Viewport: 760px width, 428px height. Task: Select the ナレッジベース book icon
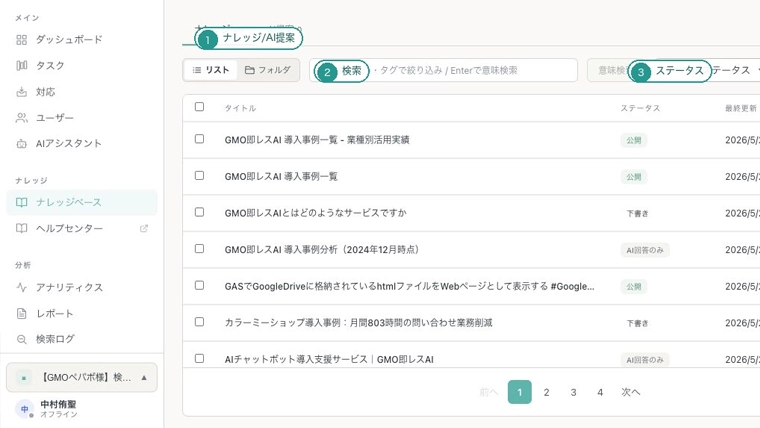(21, 202)
